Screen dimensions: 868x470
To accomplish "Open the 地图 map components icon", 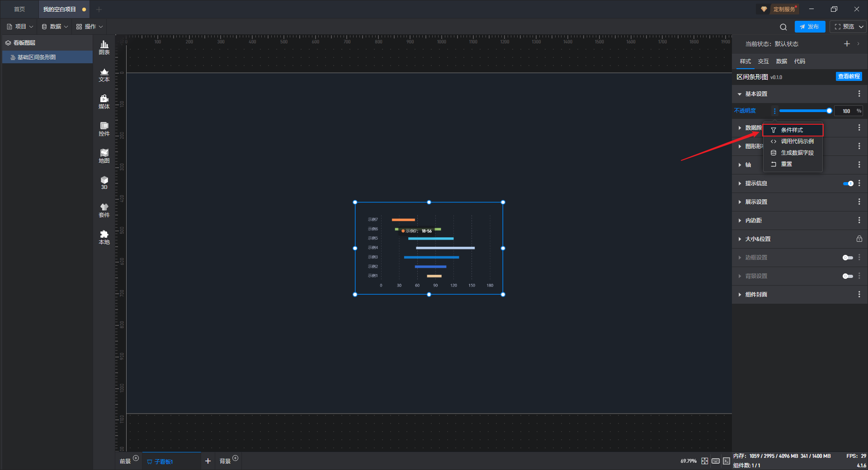I will pyautogui.click(x=104, y=156).
